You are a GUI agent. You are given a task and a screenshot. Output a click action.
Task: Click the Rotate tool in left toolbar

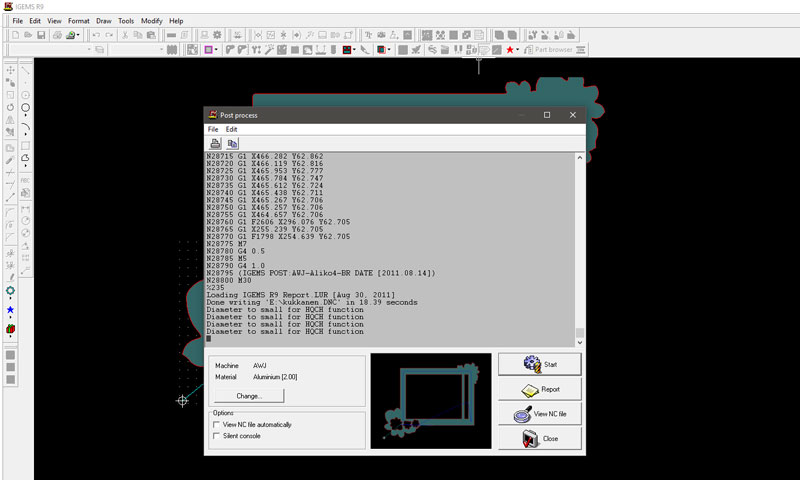pyautogui.click(x=10, y=107)
